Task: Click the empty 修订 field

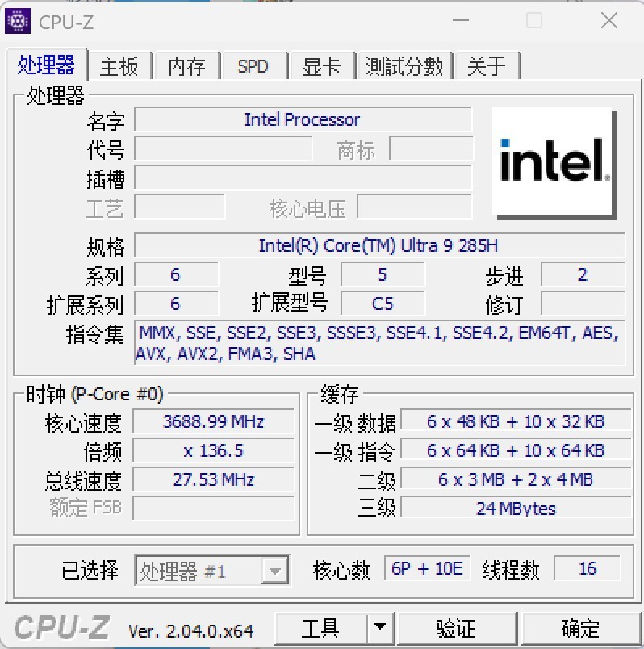Action: click(x=583, y=304)
